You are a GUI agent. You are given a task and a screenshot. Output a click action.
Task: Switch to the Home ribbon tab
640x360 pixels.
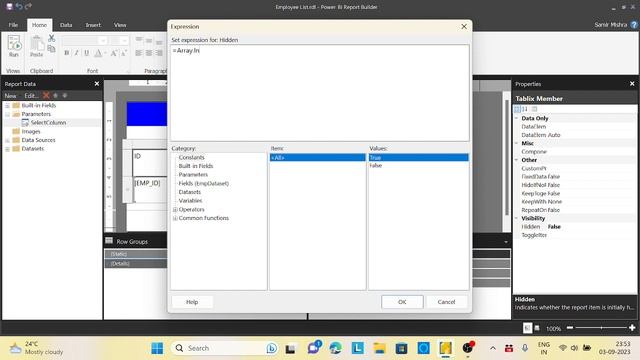pyautogui.click(x=40, y=25)
